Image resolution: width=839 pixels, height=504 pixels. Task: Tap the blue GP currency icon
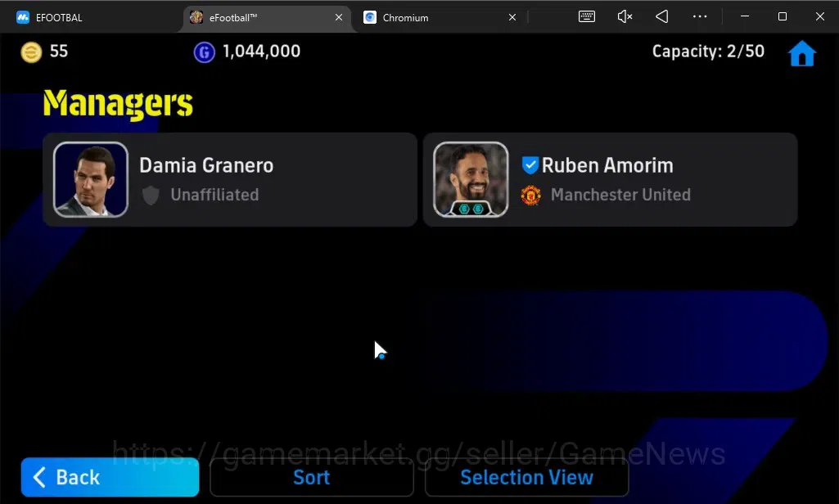(x=204, y=52)
